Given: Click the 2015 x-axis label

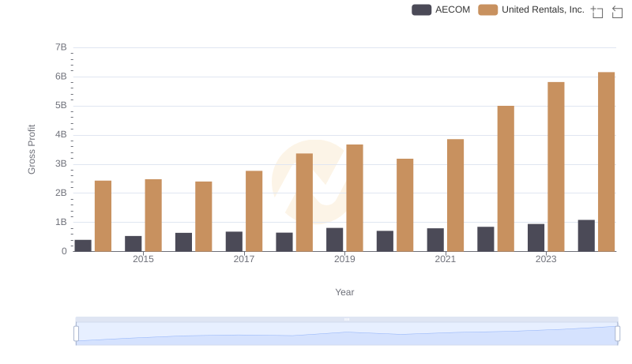Looking at the screenshot, I should click(143, 259).
